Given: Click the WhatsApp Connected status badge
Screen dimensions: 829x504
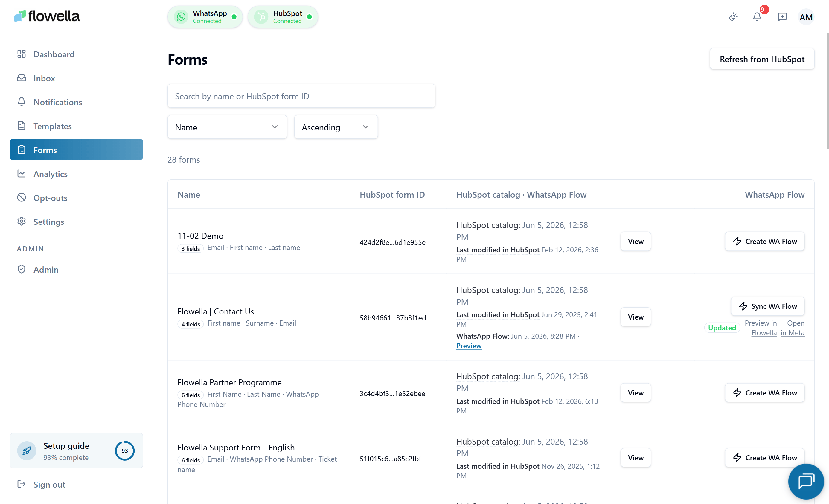Looking at the screenshot, I should [x=205, y=16].
